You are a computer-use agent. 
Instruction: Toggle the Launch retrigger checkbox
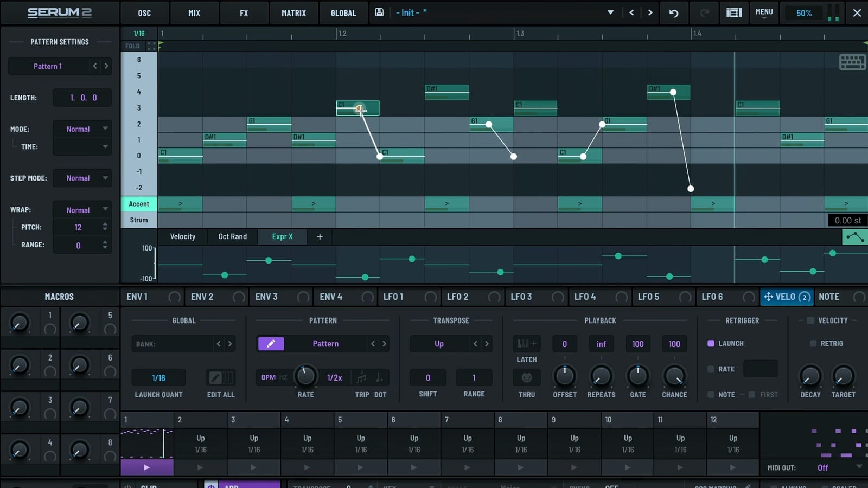pyautogui.click(x=711, y=343)
